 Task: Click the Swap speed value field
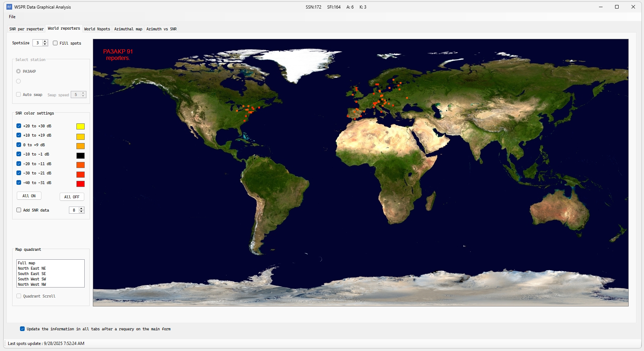[x=76, y=95]
